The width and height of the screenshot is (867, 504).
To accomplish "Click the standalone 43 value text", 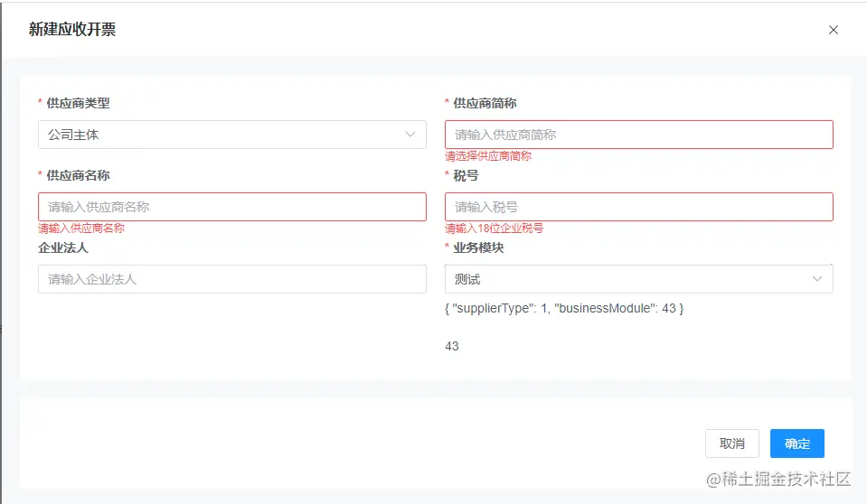I will point(452,347).
